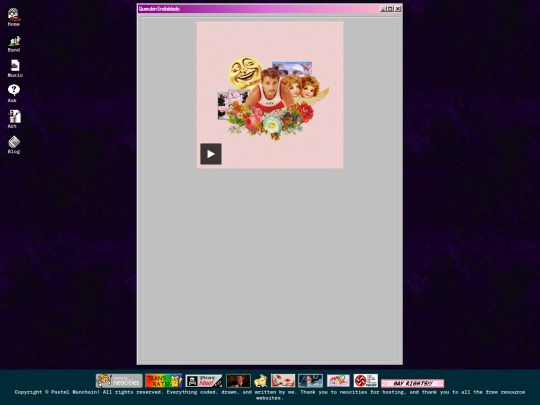The image size is (540, 405).
Task: Open the Home desktop icon
Action: [13, 17]
